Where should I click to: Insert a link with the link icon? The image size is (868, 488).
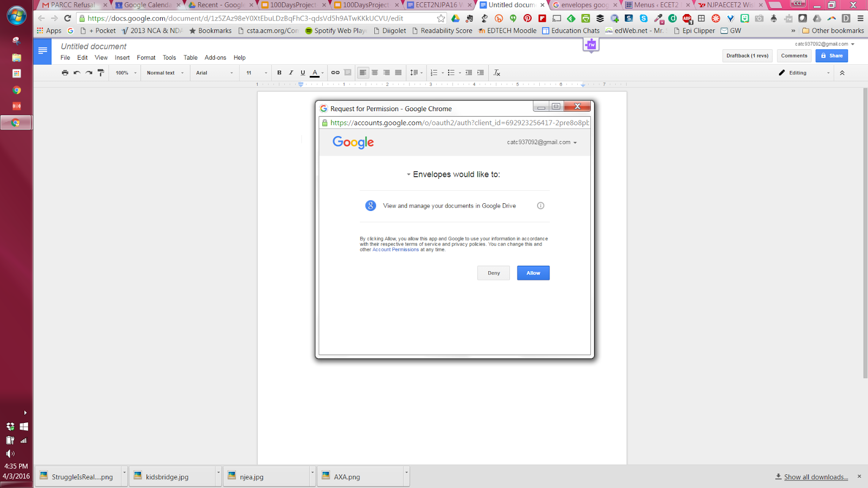pos(335,73)
